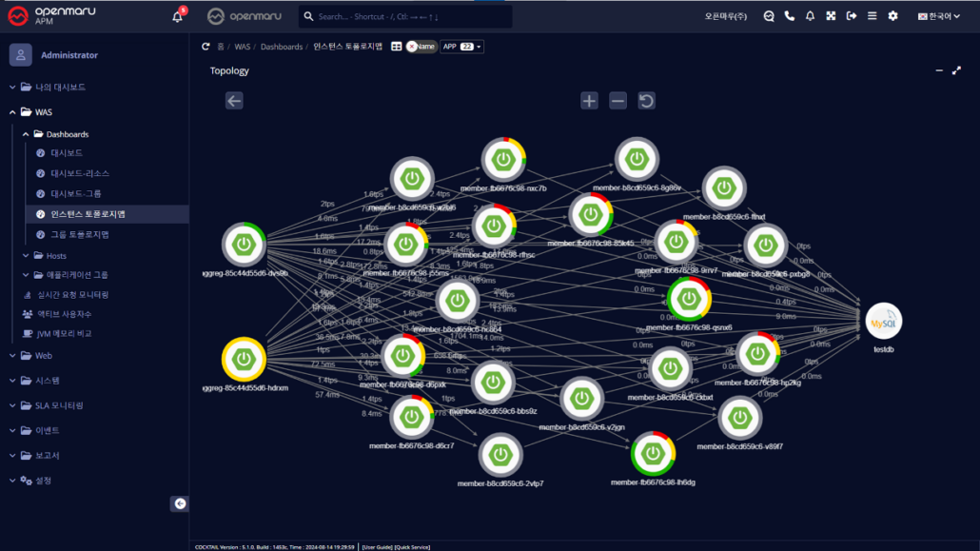Collapse the Dashboards tree section

click(27, 133)
